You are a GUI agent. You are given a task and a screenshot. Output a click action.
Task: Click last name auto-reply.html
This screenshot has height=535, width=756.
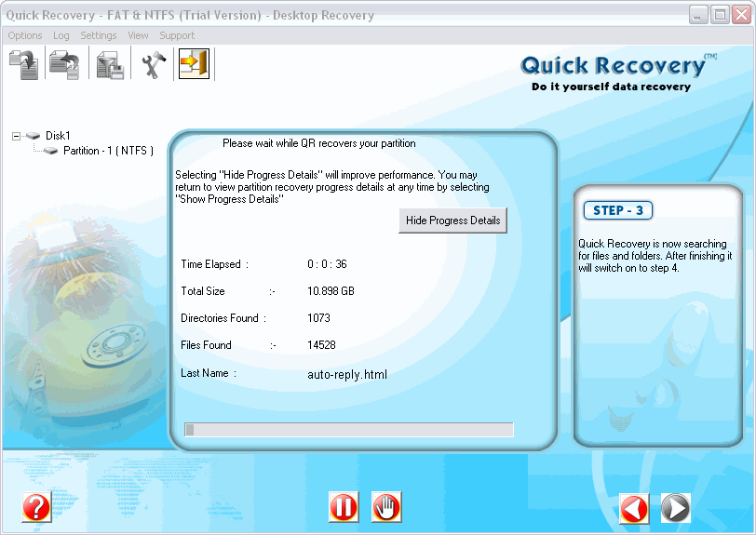(347, 374)
